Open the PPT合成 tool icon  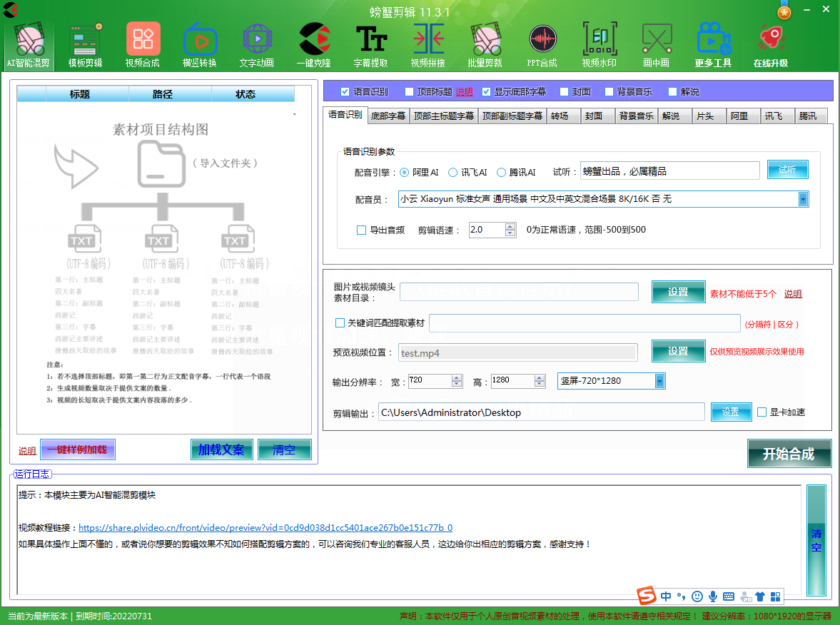(x=542, y=41)
